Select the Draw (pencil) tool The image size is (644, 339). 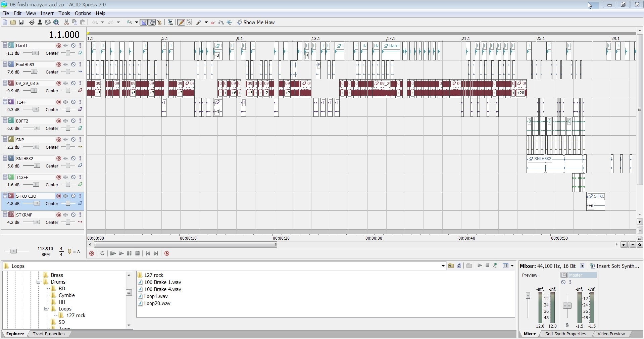tap(181, 22)
